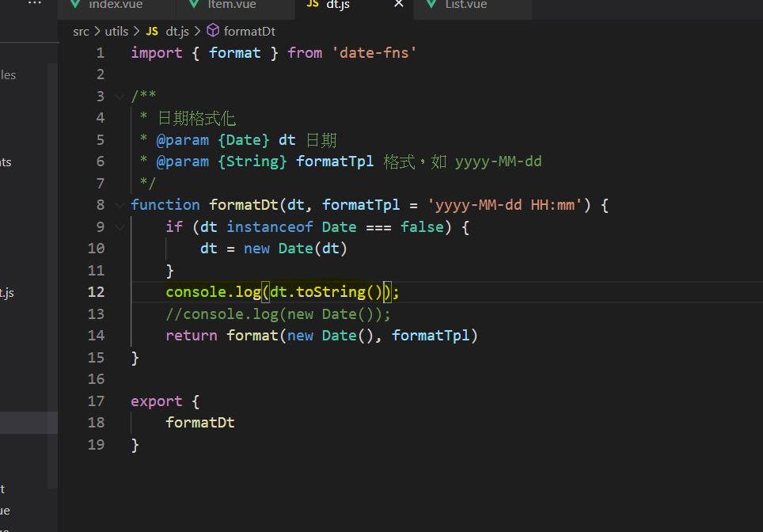The width and height of the screenshot is (763, 532).
Task: Click 'formatDt' symbol in the breadcrumb
Action: [x=249, y=32]
